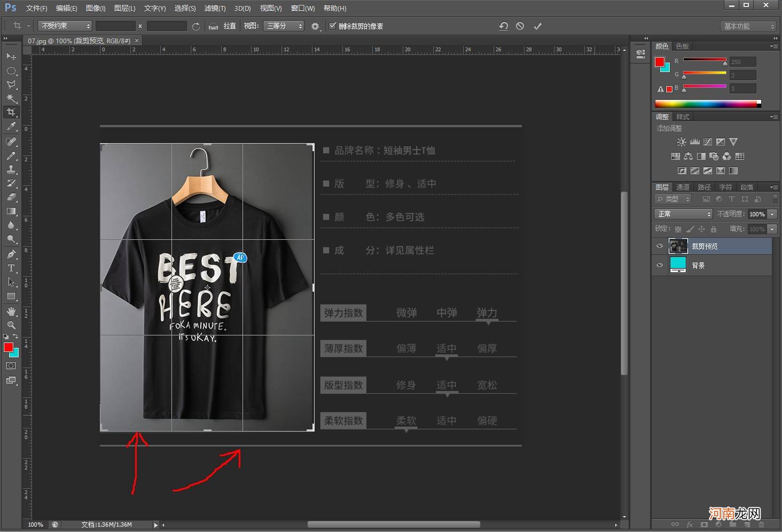782x532 pixels.
Task: Cancel the current crop operation
Action: click(520, 26)
